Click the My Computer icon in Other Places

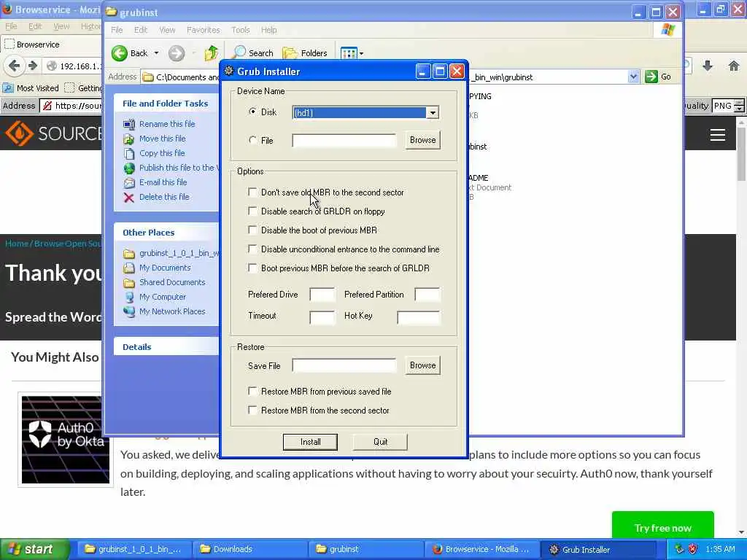point(128,297)
